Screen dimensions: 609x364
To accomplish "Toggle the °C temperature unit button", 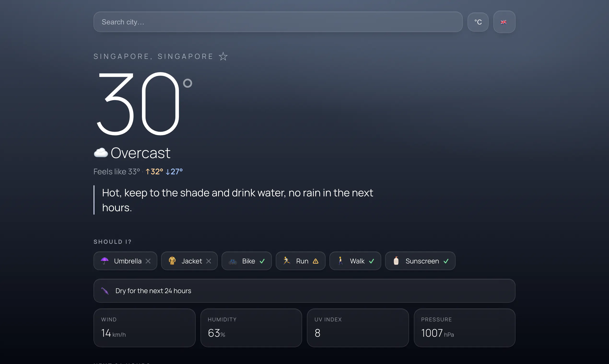I will (478, 22).
